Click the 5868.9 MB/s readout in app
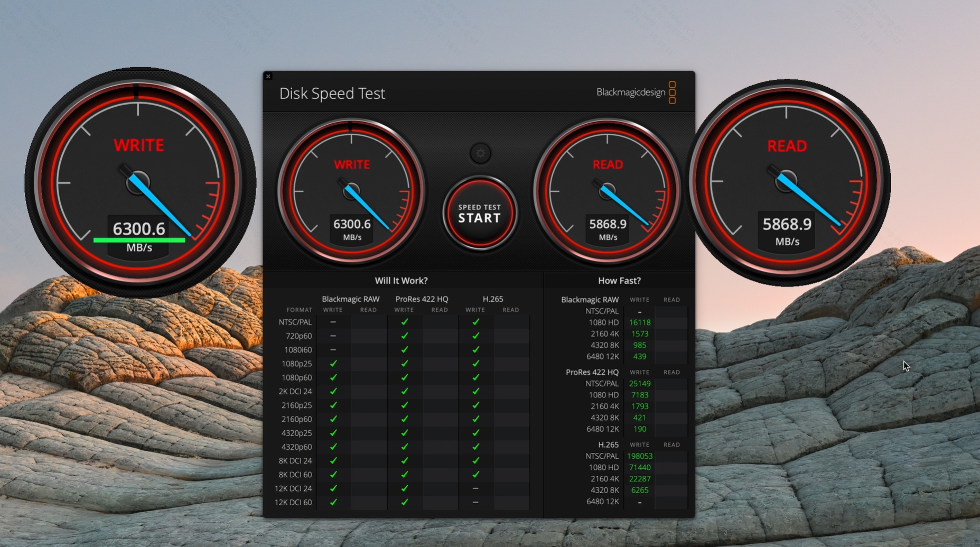 pyautogui.click(x=608, y=229)
